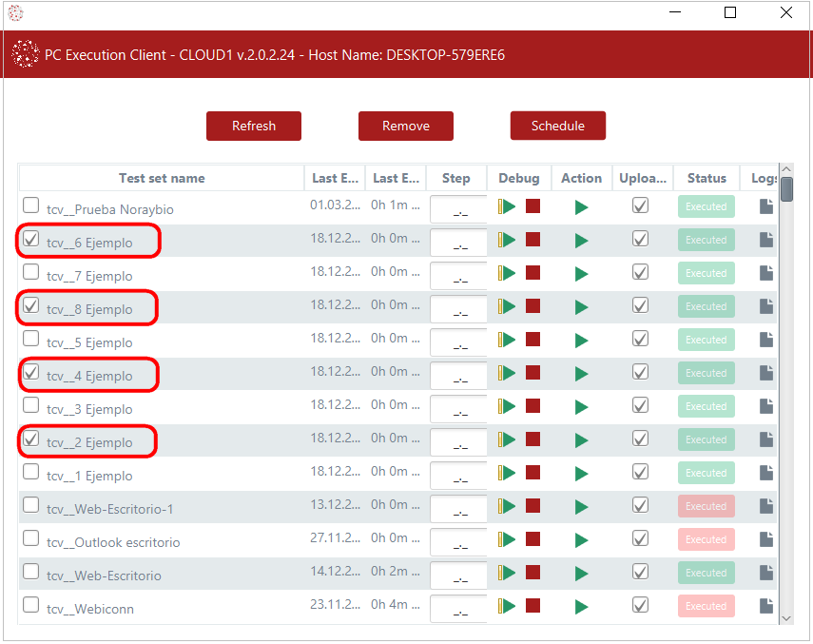Image resolution: width=813 pixels, height=644 pixels.
Task: Run Action play for tcv__Webiconn
Action: pyautogui.click(x=581, y=607)
